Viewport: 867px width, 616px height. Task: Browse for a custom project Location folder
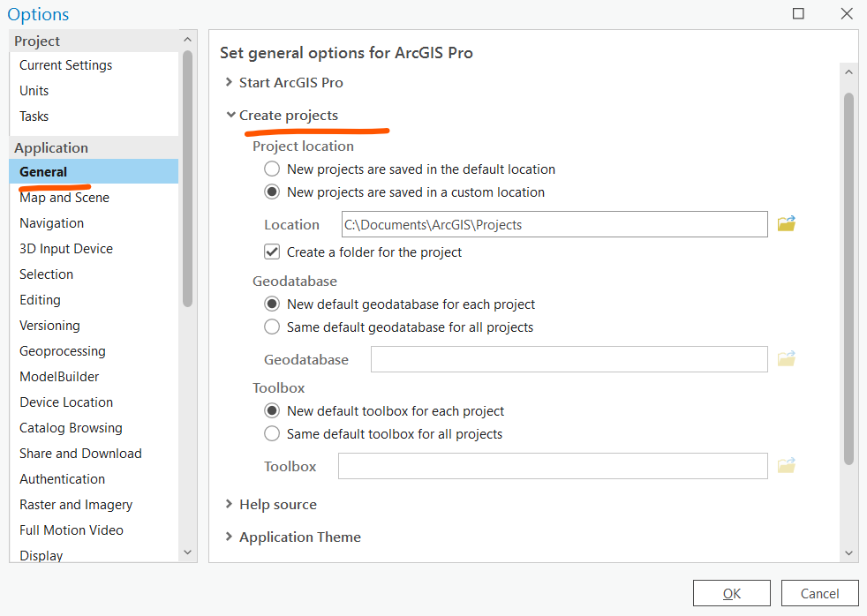pyautogui.click(x=787, y=224)
